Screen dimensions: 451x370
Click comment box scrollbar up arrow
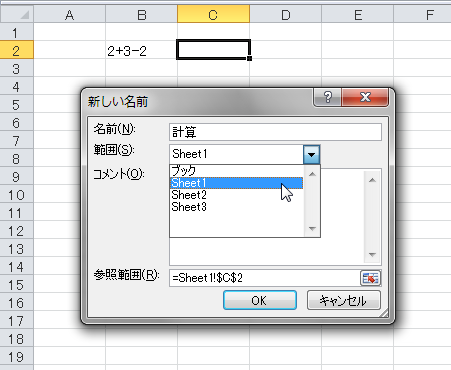pos(372,180)
